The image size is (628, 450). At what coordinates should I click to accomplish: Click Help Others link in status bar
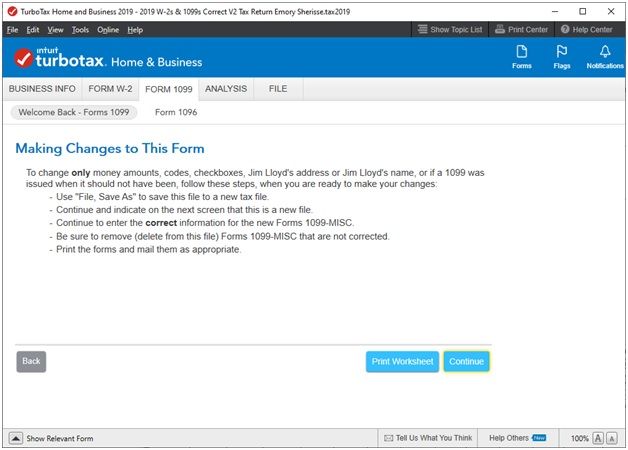click(x=509, y=438)
